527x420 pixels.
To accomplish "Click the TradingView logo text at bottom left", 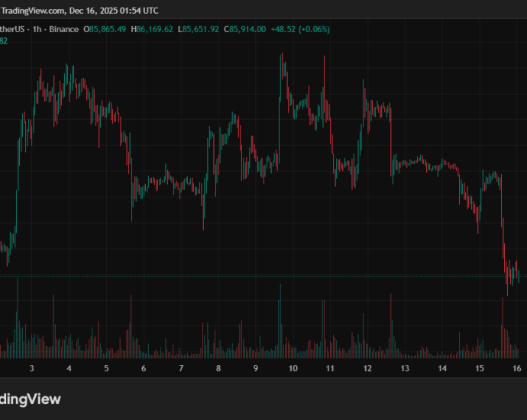I will 29,399.
